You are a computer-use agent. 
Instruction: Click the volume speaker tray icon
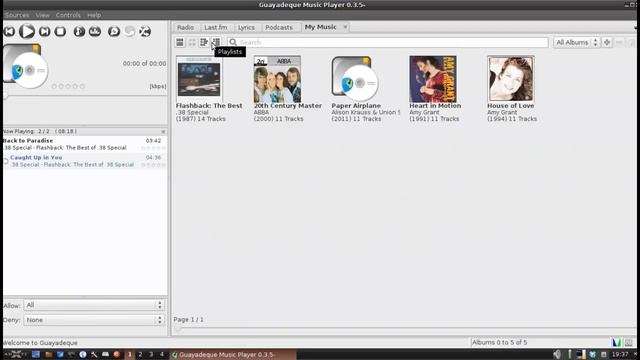(x=557, y=354)
